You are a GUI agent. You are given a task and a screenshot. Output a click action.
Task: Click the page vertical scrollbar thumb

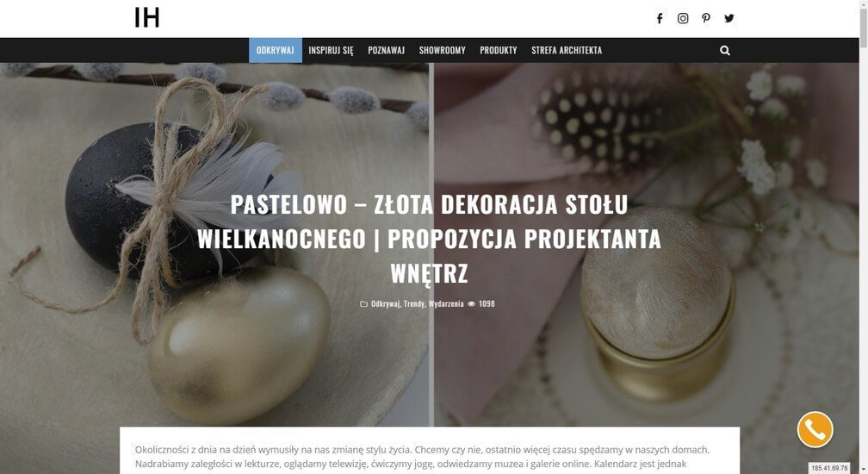tap(863, 28)
